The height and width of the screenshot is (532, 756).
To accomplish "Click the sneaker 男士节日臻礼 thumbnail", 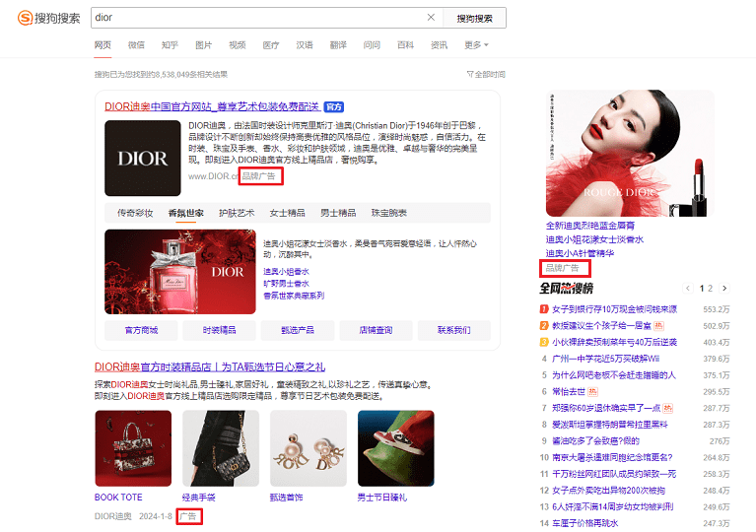I will point(396,448).
